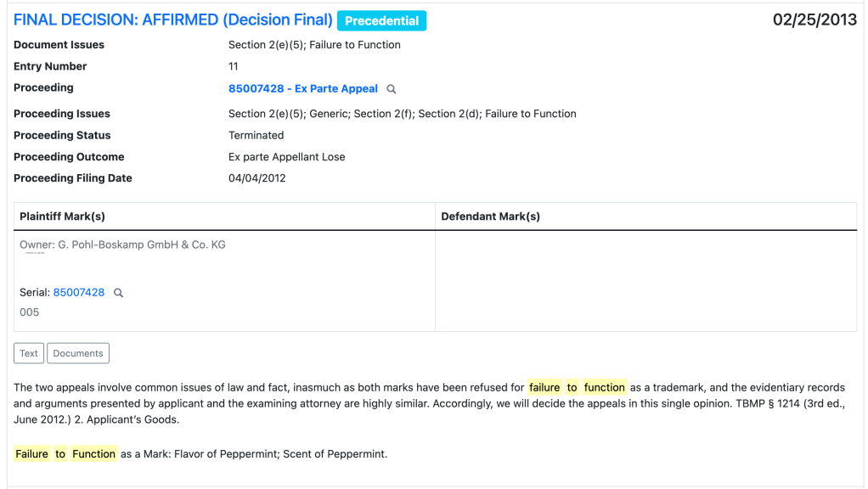
Task: Open the FINAL DECISION: AFFIRMED heading link
Action: click(x=172, y=20)
